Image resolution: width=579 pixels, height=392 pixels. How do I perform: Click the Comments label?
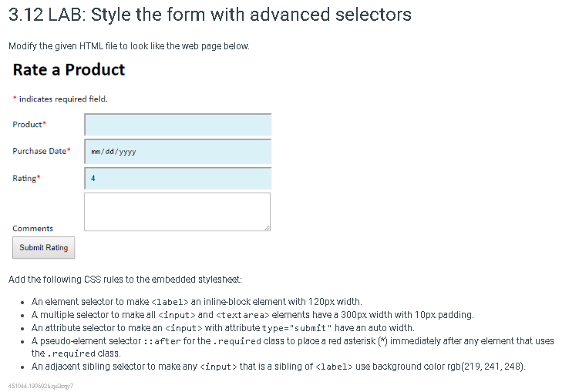click(33, 228)
